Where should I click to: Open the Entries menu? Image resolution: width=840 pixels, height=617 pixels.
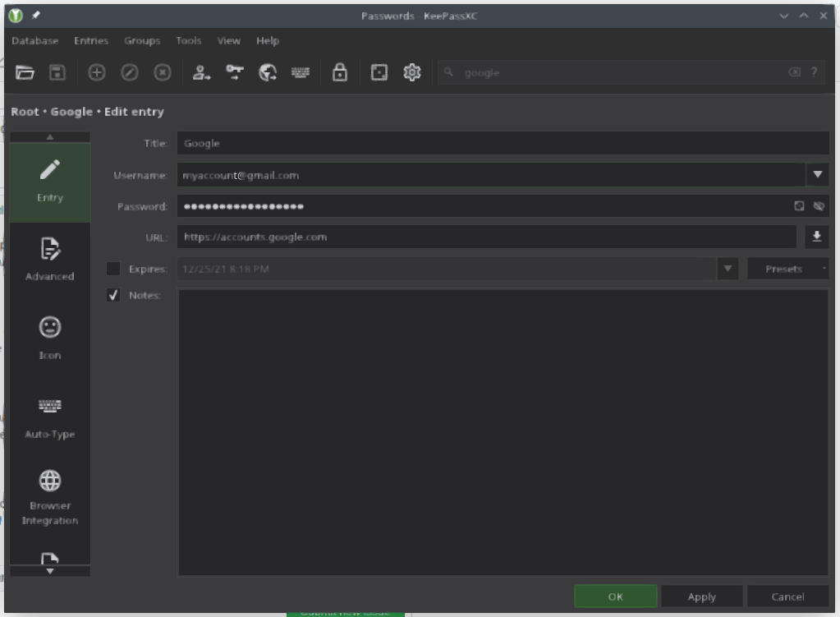tap(91, 41)
